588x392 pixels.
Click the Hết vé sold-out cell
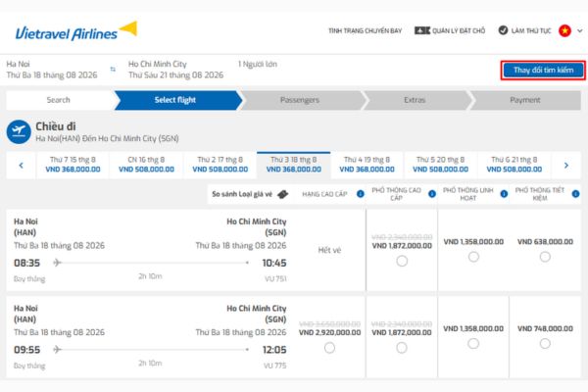pyautogui.click(x=329, y=250)
